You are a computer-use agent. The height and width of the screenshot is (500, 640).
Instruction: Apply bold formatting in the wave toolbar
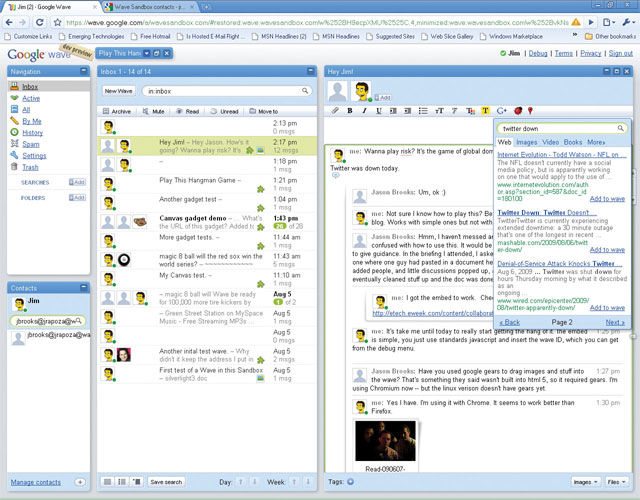coord(350,111)
